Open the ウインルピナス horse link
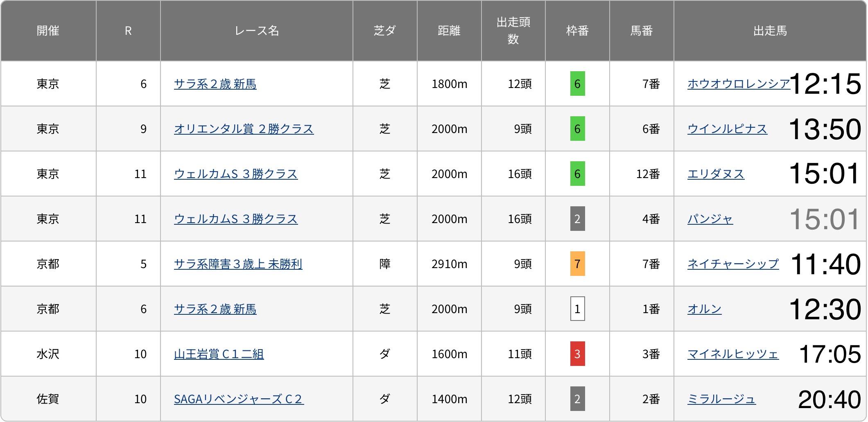 tap(727, 129)
